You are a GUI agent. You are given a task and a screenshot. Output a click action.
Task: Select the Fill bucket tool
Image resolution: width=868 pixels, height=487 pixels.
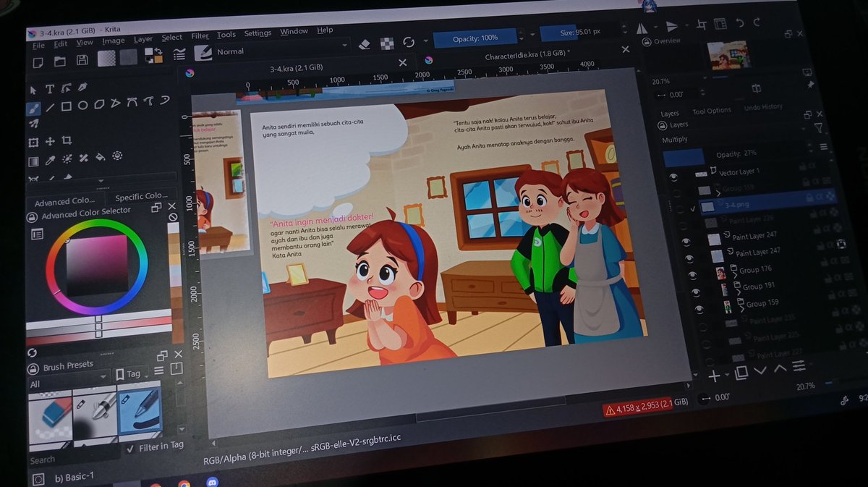pos(101,156)
